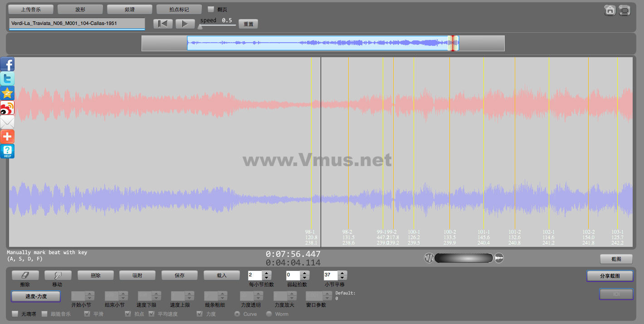Decrease the 小节平移 stepper value
This screenshot has height=324, width=644.
(342, 278)
